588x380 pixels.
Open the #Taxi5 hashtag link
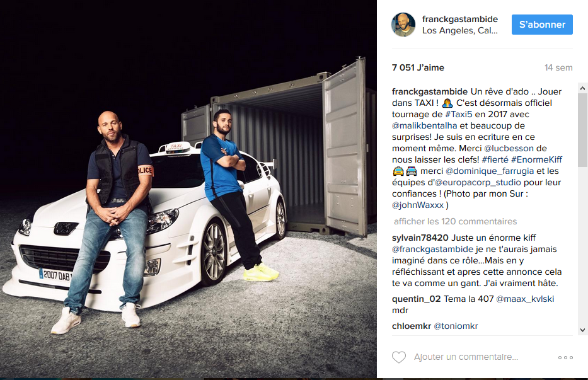(459, 114)
